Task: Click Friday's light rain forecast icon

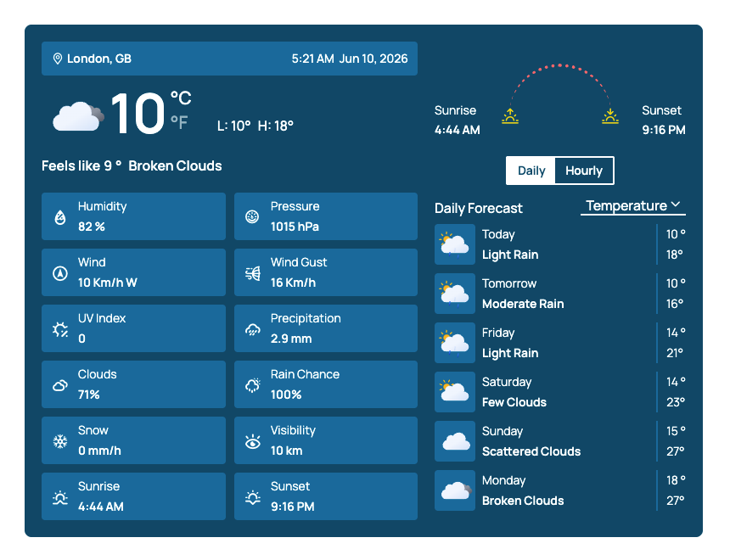Action: [x=455, y=343]
